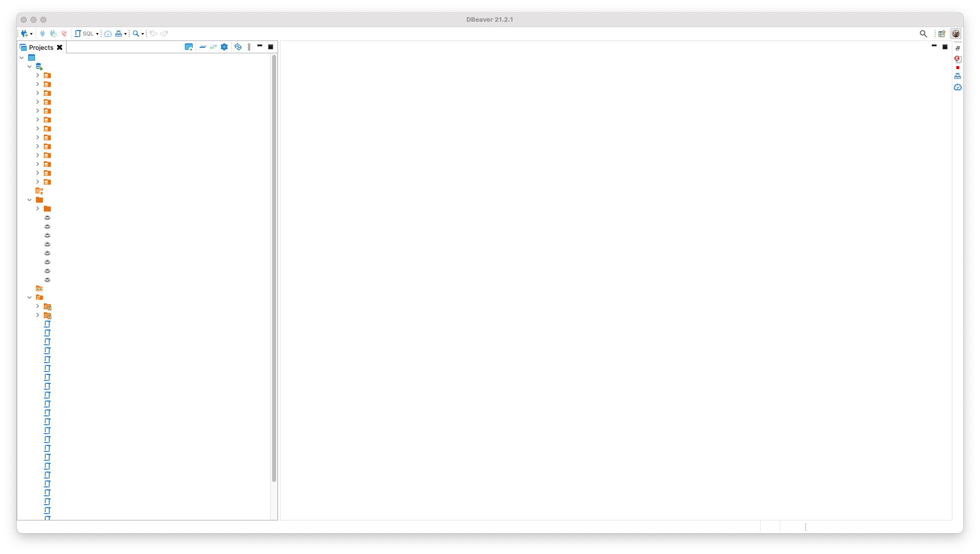Open a new SQL editor
The image size is (980, 554).
78,33
